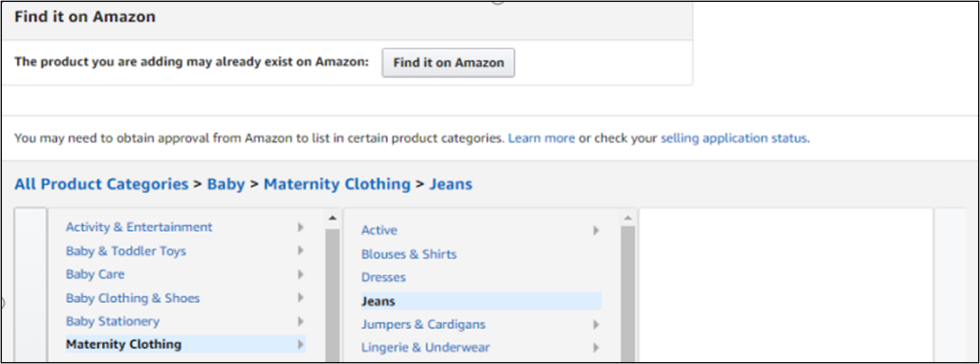Expand Baby Stationery arrow
This screenshot has width=980, height=364.
[x=301, y=321]
